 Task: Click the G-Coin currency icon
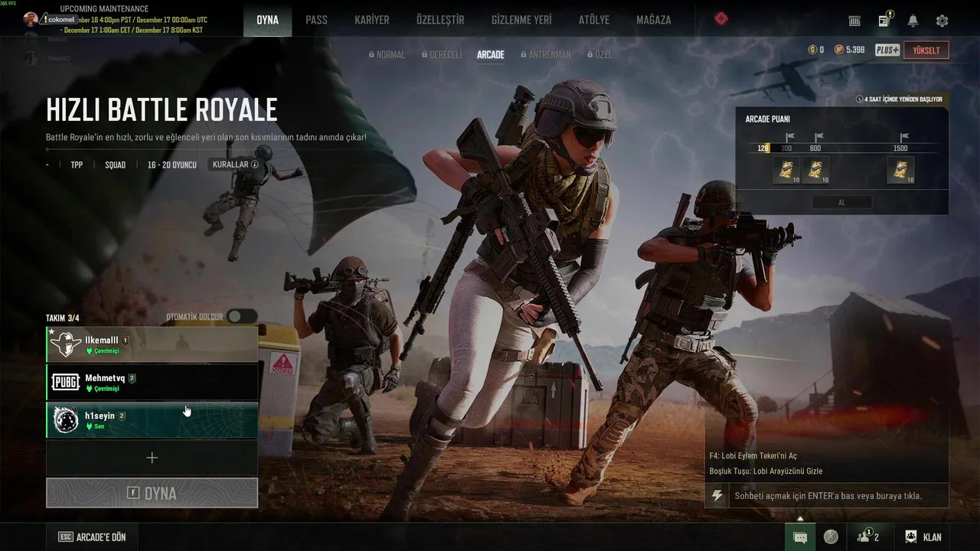(812, 50)
